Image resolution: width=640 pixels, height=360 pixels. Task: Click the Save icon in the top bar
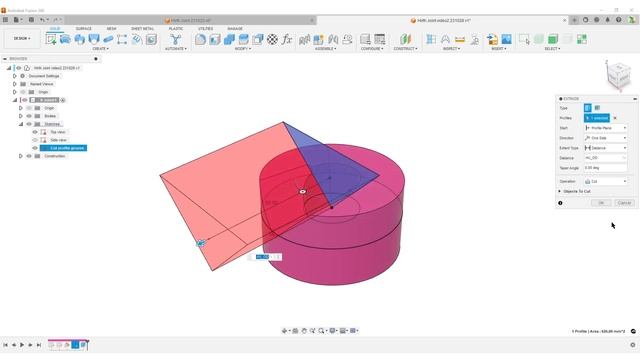pyautogui.click(x=31, y=20)
